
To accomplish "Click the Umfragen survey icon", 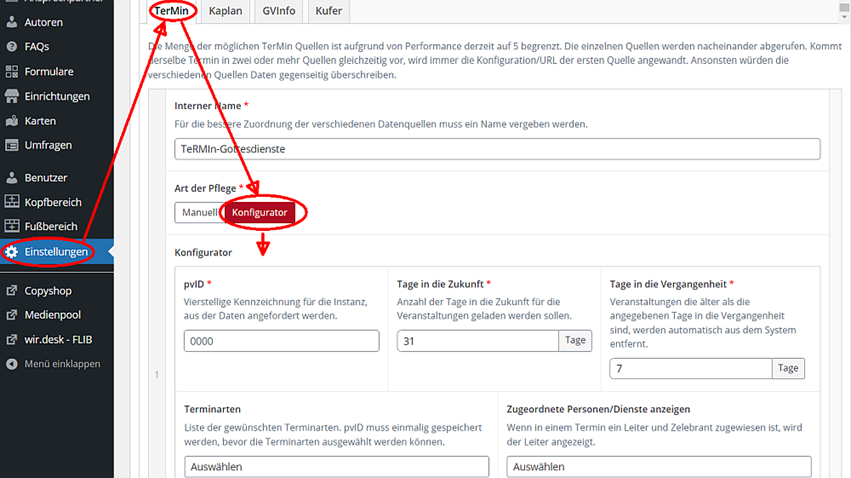I will click(12, 145).
